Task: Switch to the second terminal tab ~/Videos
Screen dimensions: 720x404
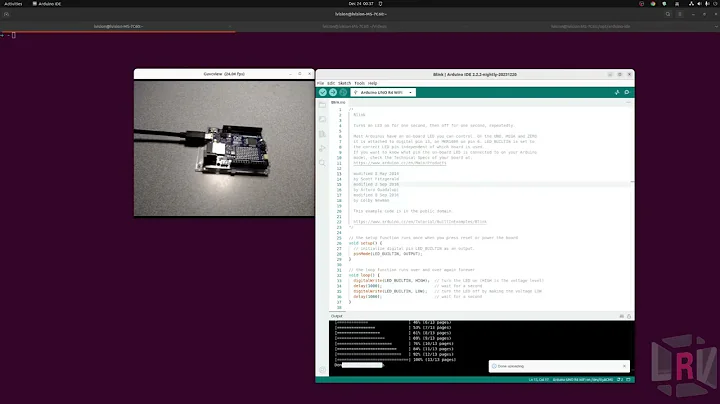Action: pos(354,27)
